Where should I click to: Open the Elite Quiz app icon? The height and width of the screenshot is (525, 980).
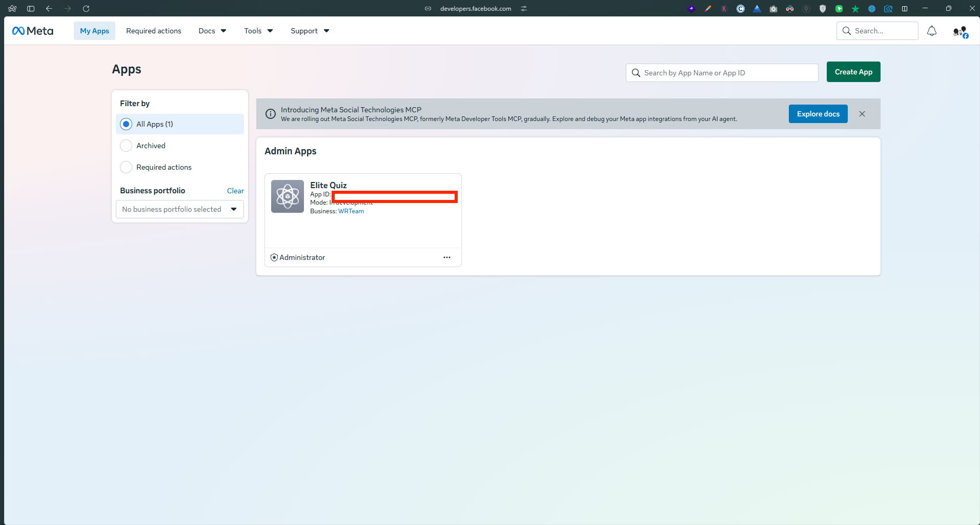pos(288,196)
